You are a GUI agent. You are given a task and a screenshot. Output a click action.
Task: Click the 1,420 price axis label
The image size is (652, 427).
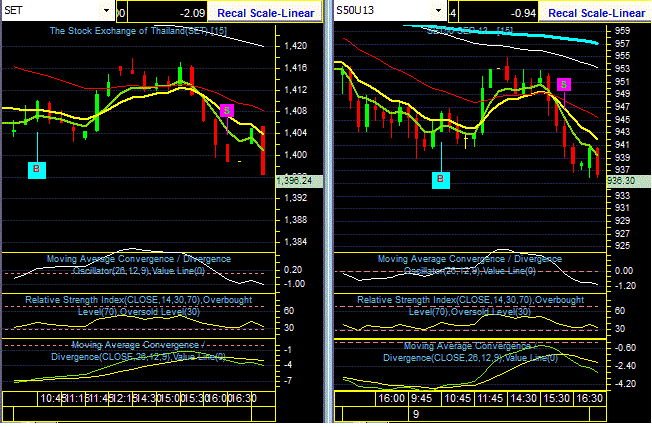(x=295, y=46)
